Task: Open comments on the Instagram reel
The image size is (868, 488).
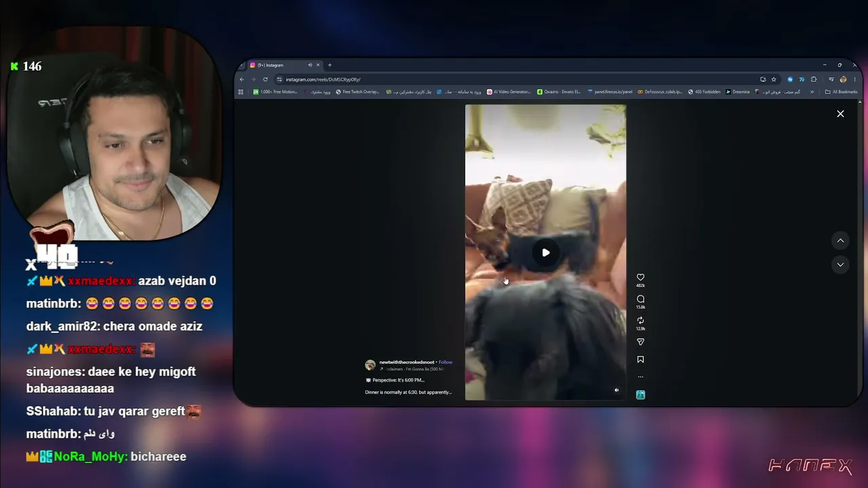Action: (x=640, y=299)
